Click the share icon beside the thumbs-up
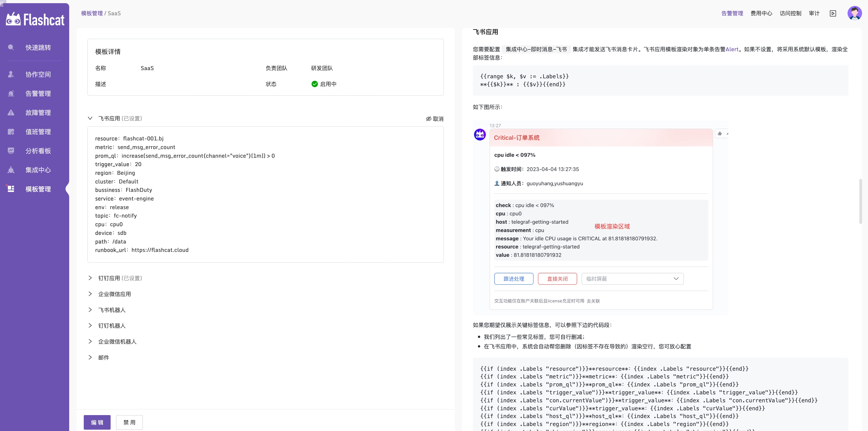 [x=728, y=134]
